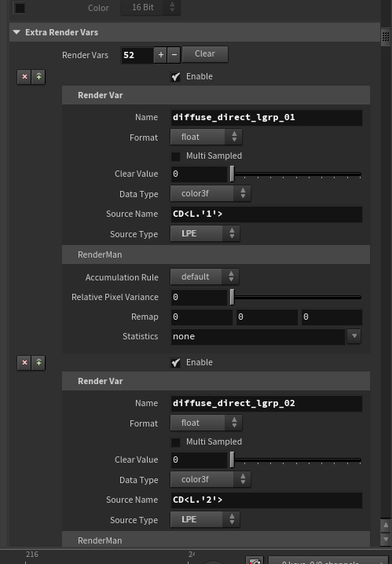This screenshot has width=392, height=564.
Task: Collapse the Extra Render Vars section
Action: [x=16, y=32]
